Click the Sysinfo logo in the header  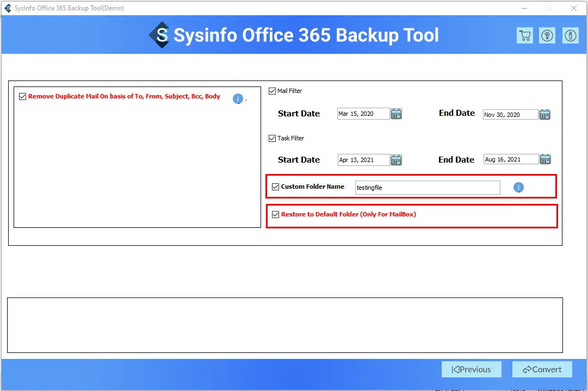[159, 35]
